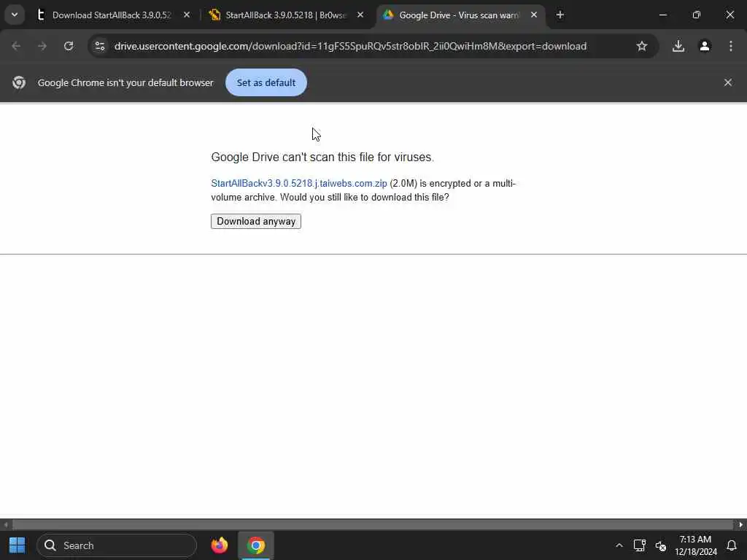The height and width of the screenshot is (560, 747).
Task: Open Chrome downloads icon
Action: point(678,46)
